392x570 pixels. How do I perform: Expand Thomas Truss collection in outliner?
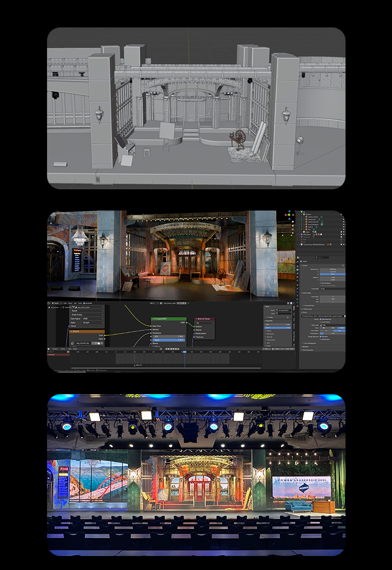[299, 245]
